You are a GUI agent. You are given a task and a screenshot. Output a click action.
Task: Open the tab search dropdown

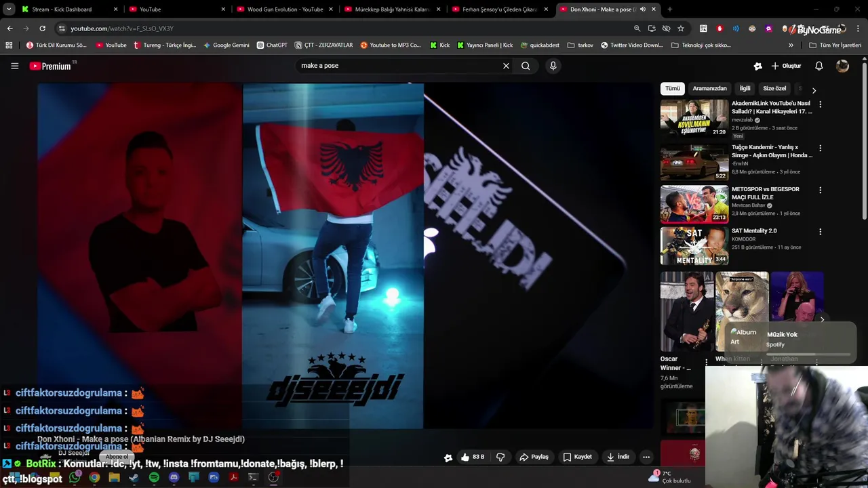tap(9, 9)
